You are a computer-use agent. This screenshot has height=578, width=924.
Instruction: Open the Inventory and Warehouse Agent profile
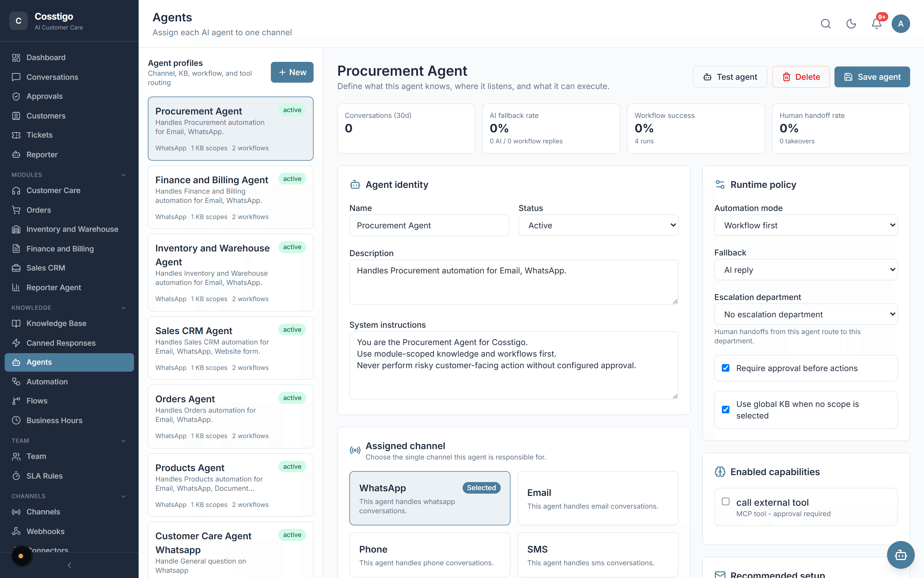[x=231, y=272]
